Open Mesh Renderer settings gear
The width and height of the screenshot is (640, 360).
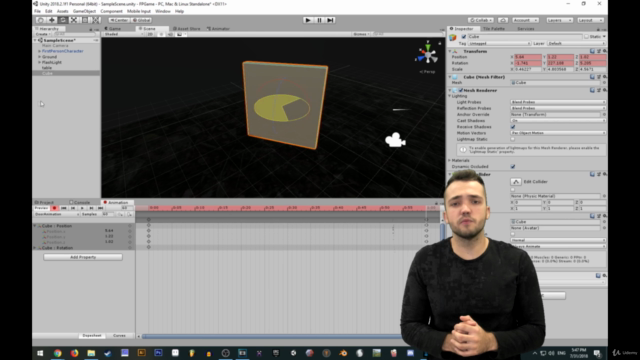[x=604, y=90]
